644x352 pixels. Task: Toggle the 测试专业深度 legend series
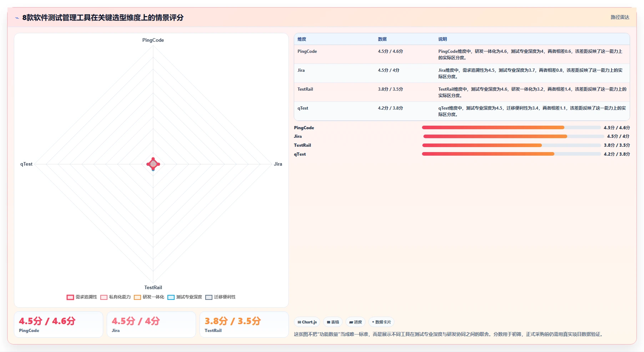(x=185, y=297)
